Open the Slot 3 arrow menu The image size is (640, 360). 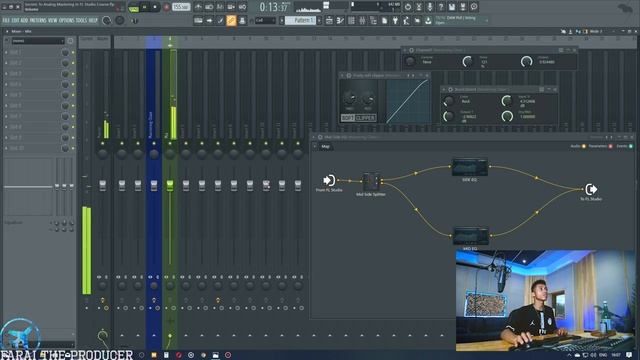pos(6,74)
